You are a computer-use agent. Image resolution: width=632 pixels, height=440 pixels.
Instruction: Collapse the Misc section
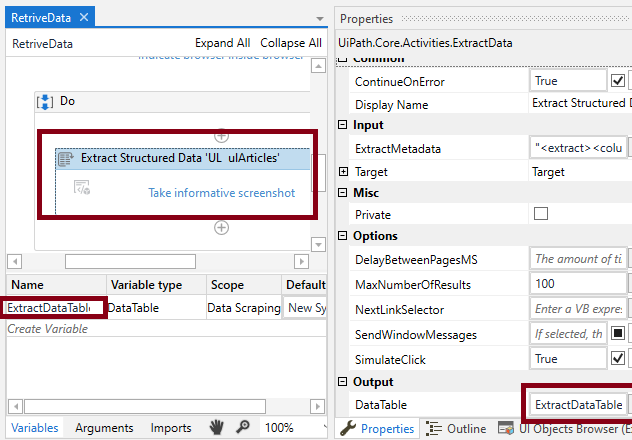click(x=342, y=193)
